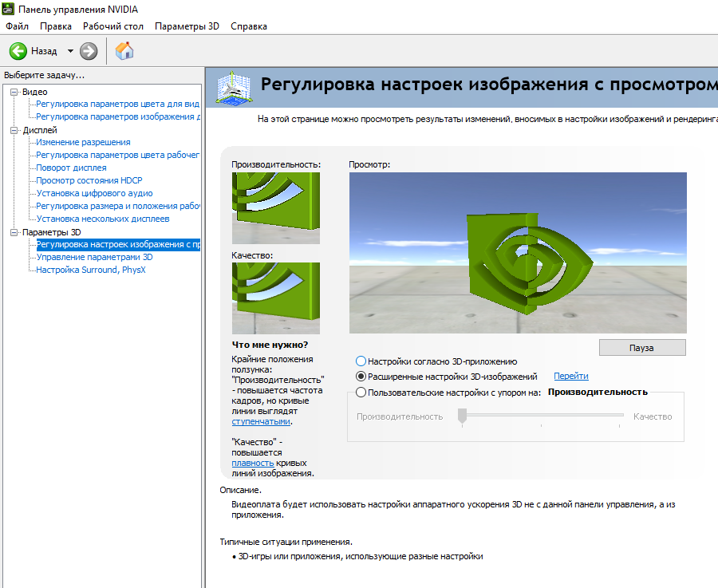Open Регулировка параметров цвета рабочего стола

[x=118, y=156]
